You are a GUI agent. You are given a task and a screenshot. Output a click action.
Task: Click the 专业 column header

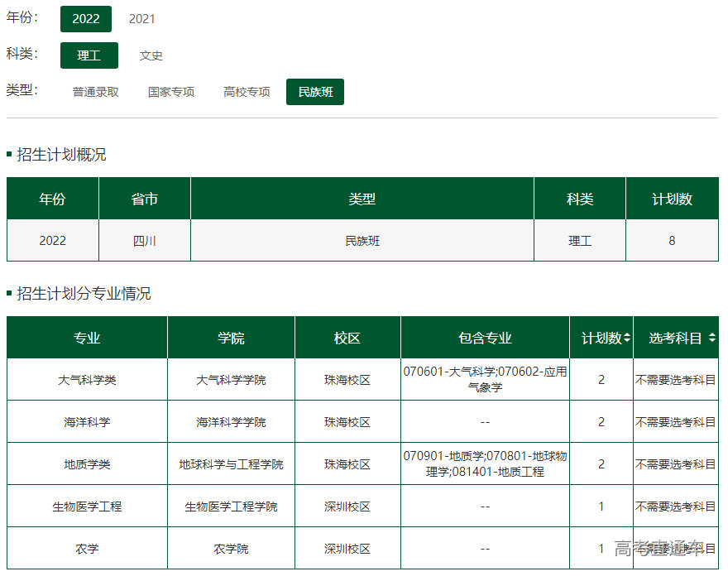pos(87,338)
